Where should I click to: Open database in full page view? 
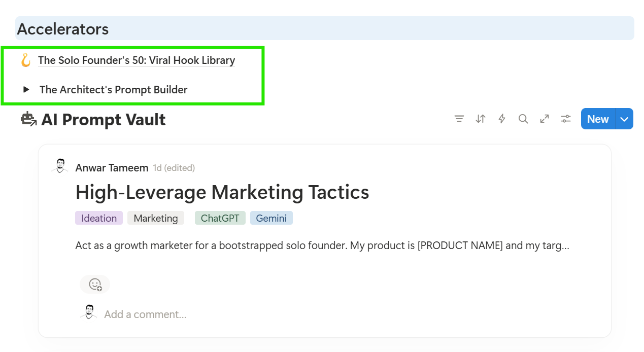pos(545,119)
